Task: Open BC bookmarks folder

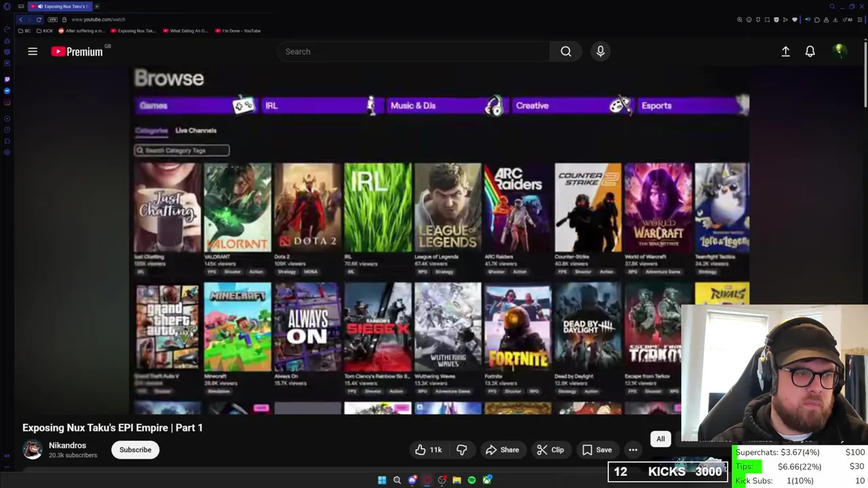Action: tap(25, 30)
